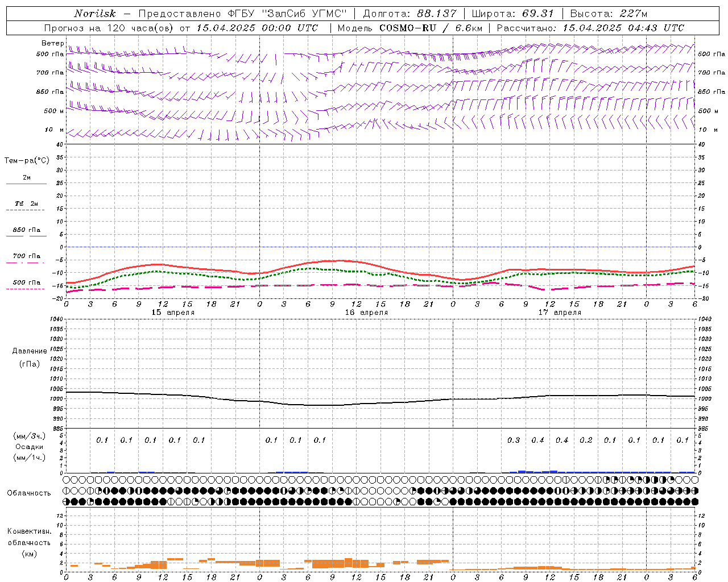Click the 'Облачность' cloud cover label

(x=29, y=493)
